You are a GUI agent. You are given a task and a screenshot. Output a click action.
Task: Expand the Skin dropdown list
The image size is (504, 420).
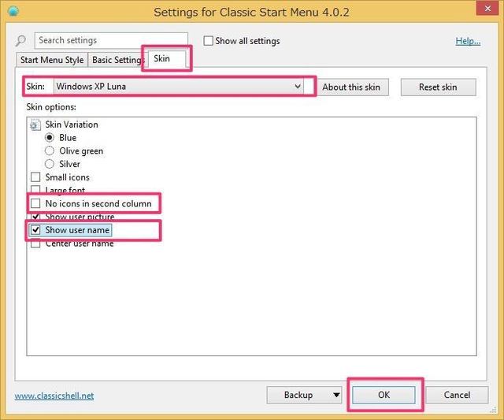pos(297,86)
